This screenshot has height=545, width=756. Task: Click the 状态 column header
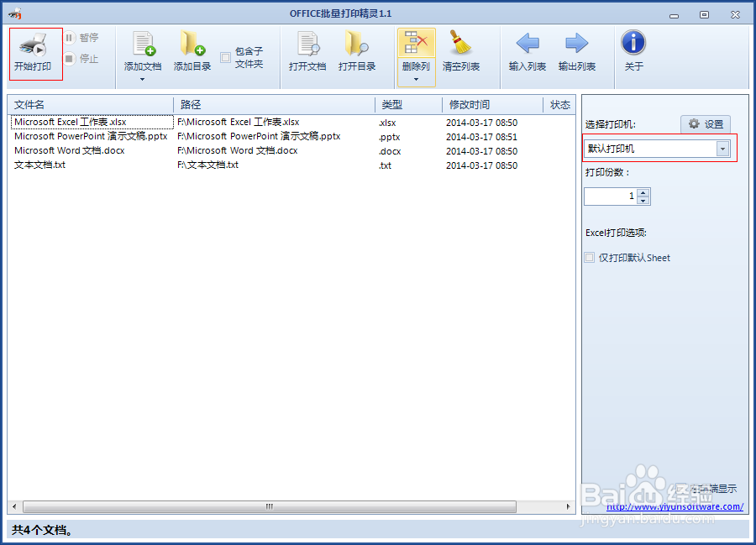click(559, 105)
